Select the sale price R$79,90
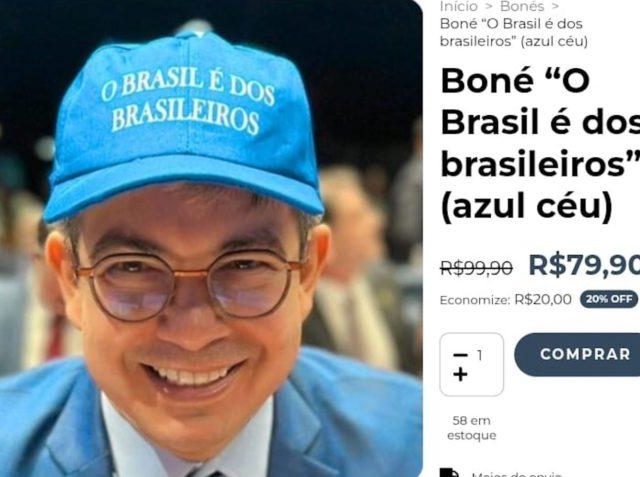640x477 pixels. pos(584,265)
